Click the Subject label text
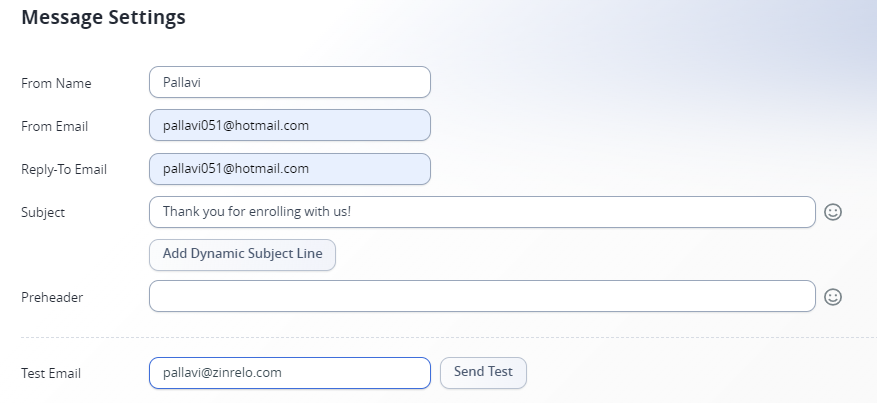877x403 pixels. click(43, 212)
